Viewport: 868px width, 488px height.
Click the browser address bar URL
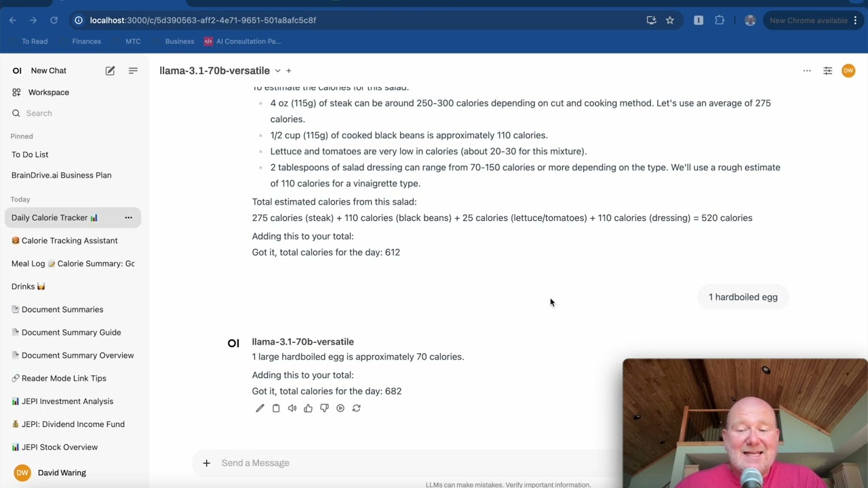click(x=203, y=20)
